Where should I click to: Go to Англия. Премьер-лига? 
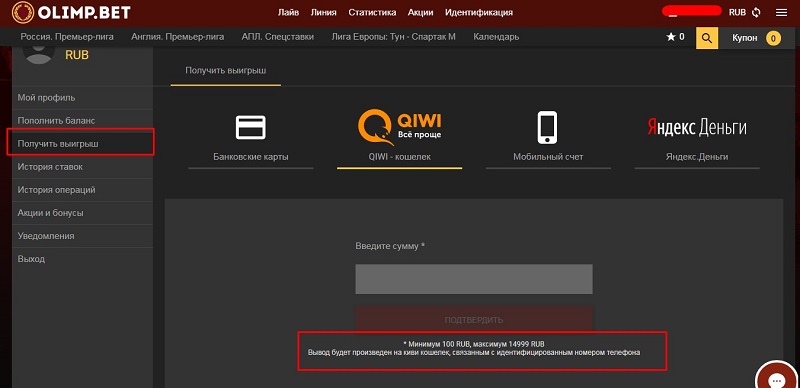tap(178, 37)
